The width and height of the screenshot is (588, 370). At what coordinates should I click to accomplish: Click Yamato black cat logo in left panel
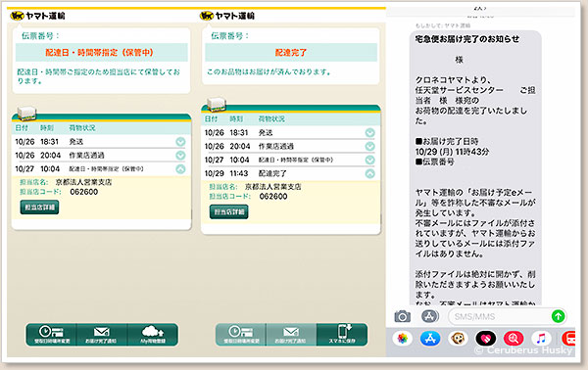[18, 16]
